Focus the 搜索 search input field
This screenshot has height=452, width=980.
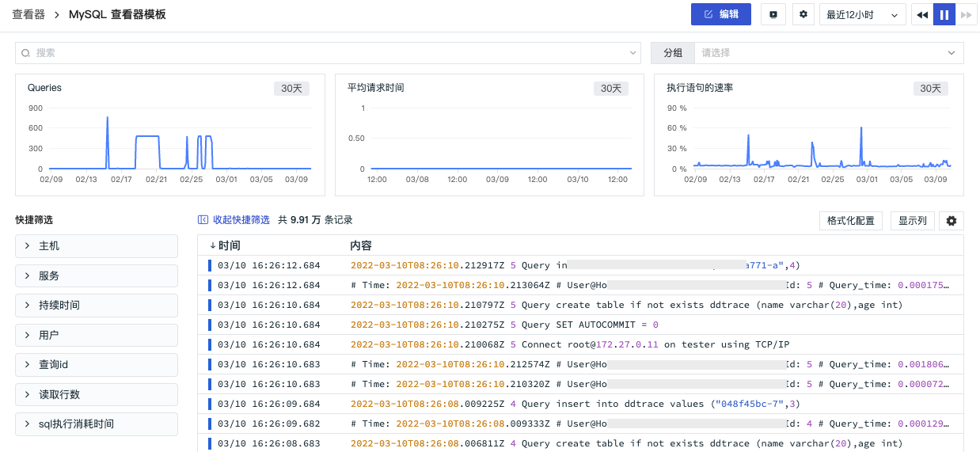pyautogui.click(x=328, y=53)
